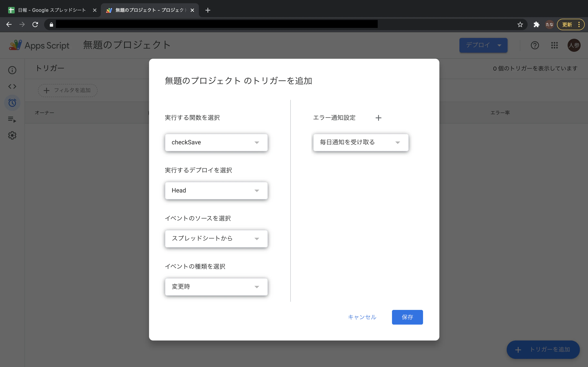Image resolution: width=588 pixels, height=367 pixels.
Task: Add an error notification setting with plus icon
Action: (x=379, y=118)
